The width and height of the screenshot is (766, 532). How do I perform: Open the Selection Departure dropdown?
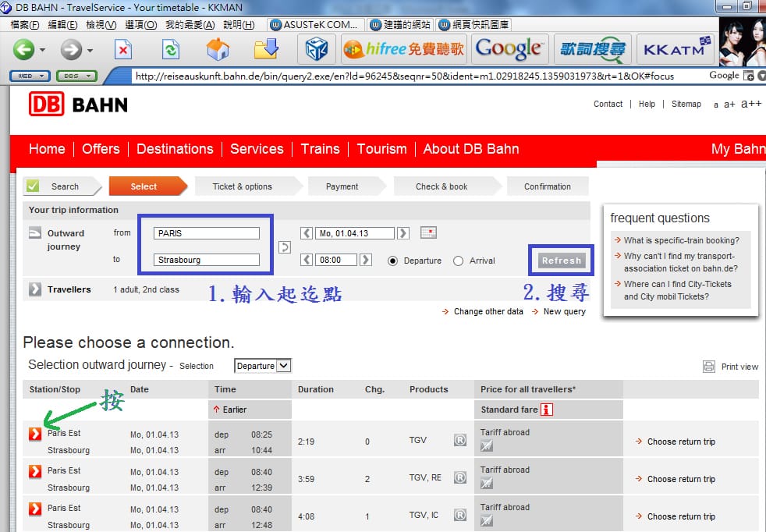[x=263, y=365]
